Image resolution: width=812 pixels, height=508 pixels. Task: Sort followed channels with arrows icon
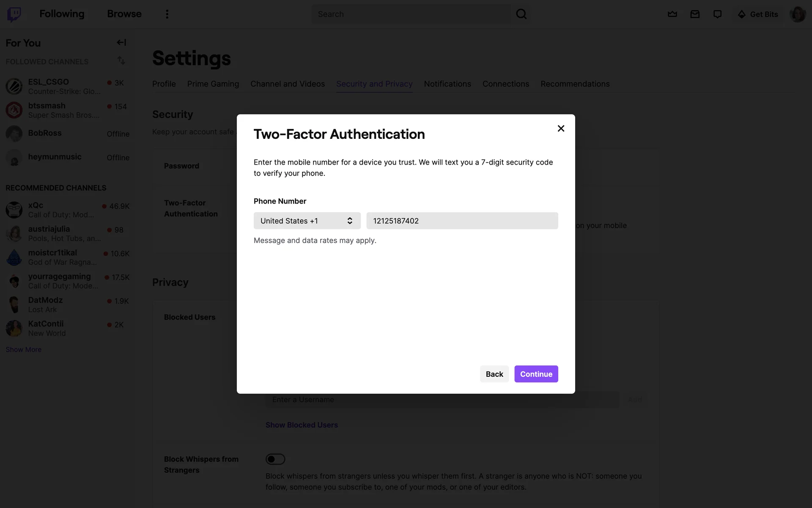121,61
